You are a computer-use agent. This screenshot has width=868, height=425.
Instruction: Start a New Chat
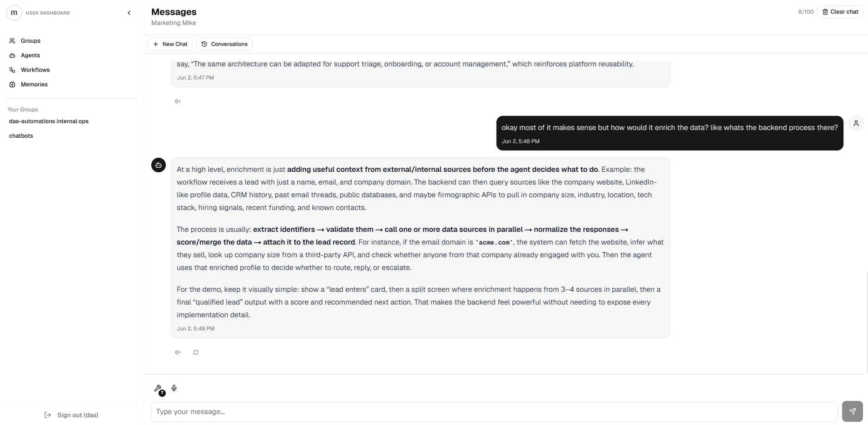click(170, 44)
